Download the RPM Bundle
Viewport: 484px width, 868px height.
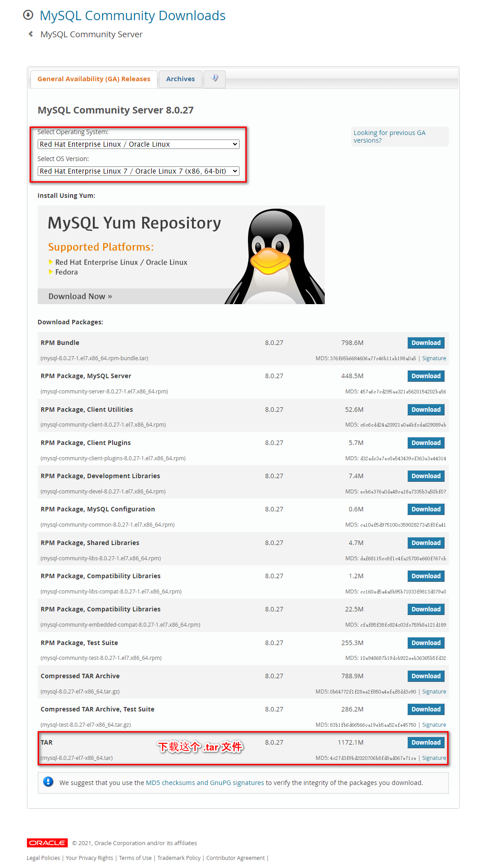(x=426, y=343)
